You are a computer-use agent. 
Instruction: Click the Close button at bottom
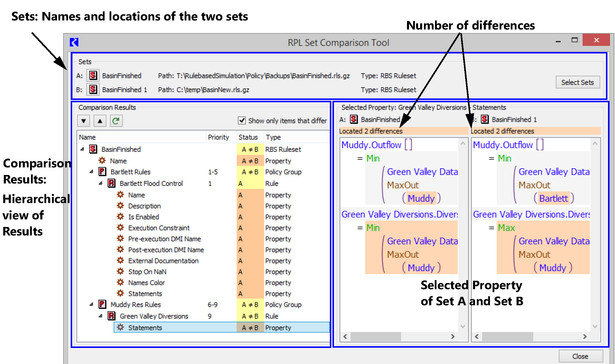coord(581,356)
